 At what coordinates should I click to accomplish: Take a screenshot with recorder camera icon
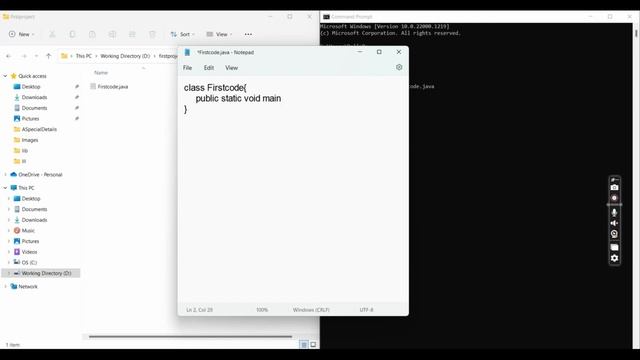tap(614, 187)
